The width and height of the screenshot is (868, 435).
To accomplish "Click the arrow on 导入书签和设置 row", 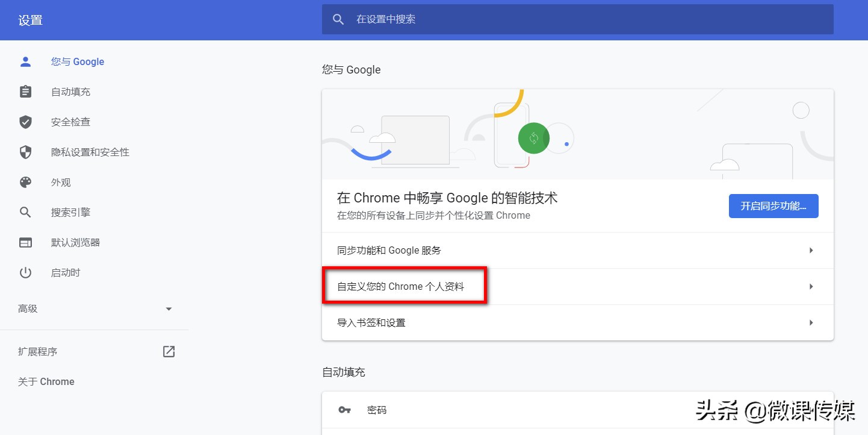I will pos(811,323).
